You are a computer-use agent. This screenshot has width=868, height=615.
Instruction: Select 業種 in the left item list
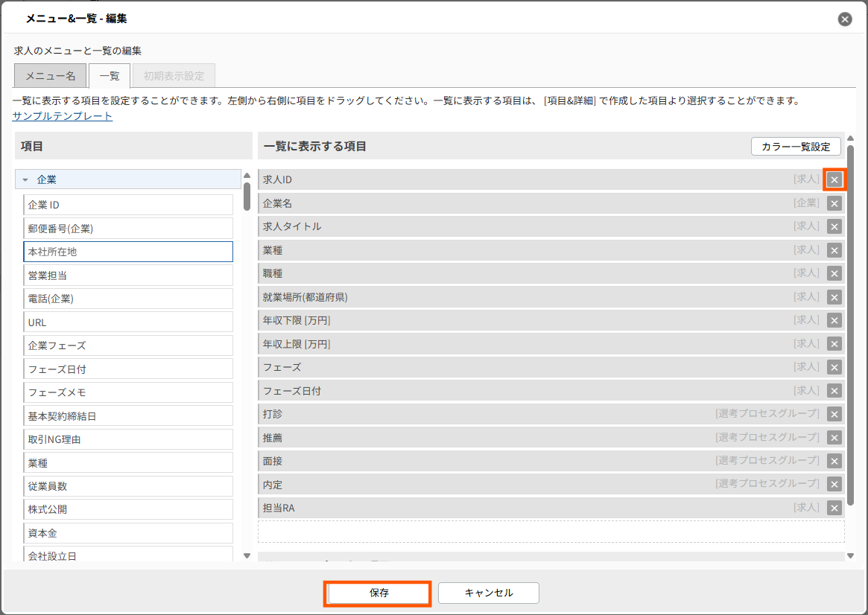[x=128, y=463]
